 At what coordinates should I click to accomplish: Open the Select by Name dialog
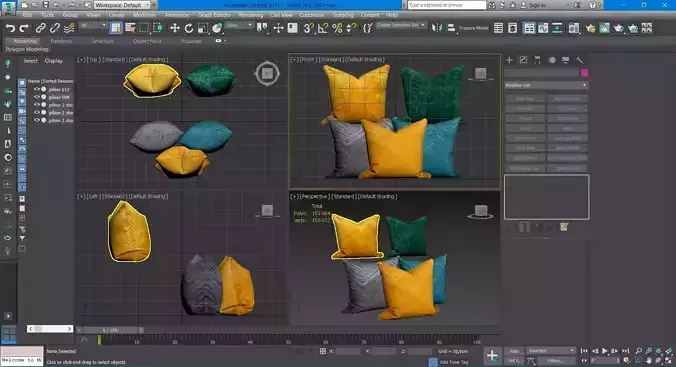click(130, 28)
